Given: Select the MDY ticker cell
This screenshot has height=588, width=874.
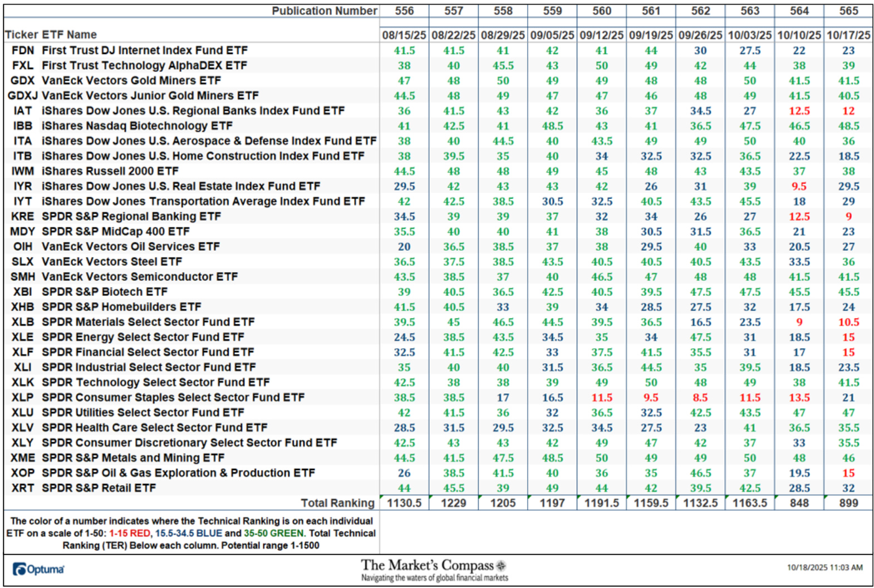Looking at the screenshot, I should 22,231.
